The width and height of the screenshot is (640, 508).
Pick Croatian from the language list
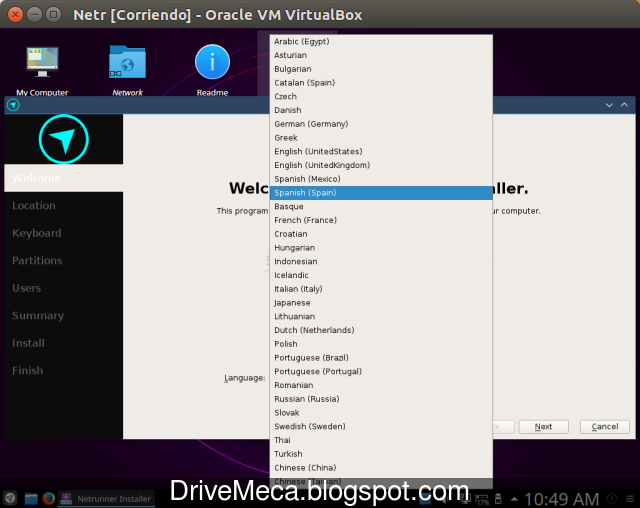[x=381, y=234]
